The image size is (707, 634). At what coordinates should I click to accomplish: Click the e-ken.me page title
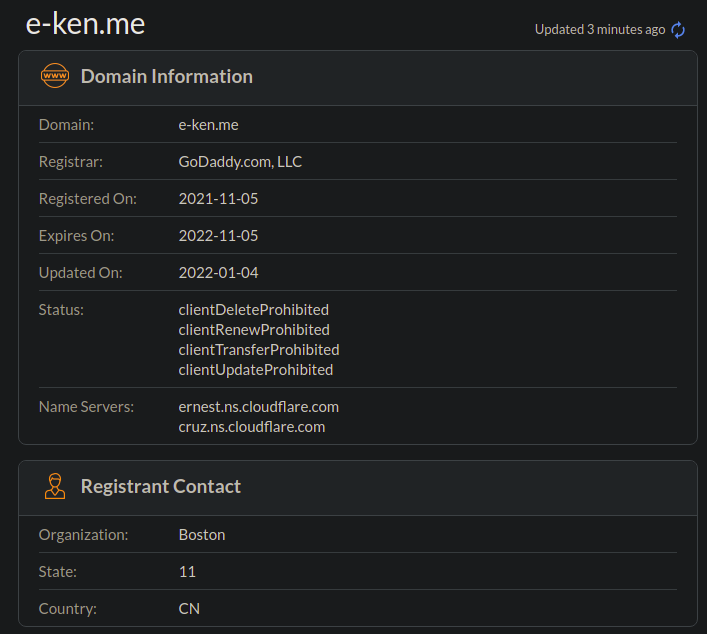click(x=85, y=24)
